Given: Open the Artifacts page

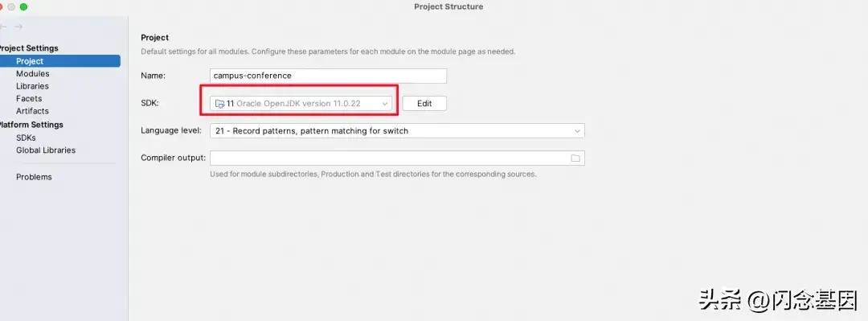Looking at the screenshot, I should 32,111.
